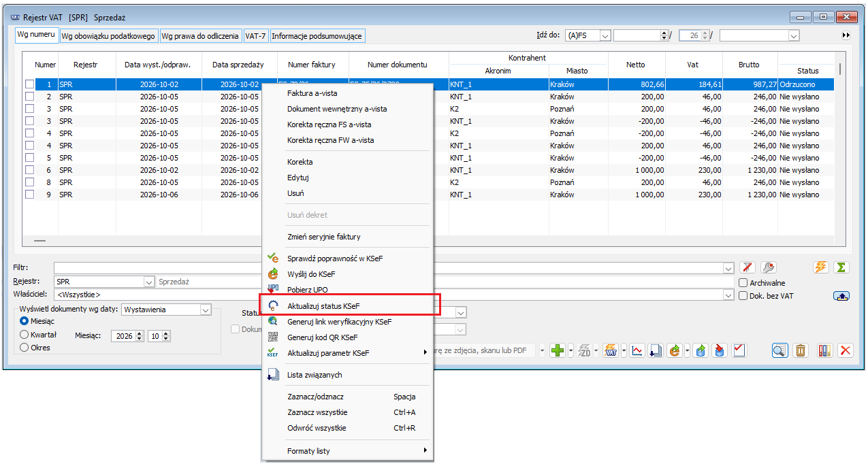Tick the checkbox for row number 9

(x=29, y=195)
